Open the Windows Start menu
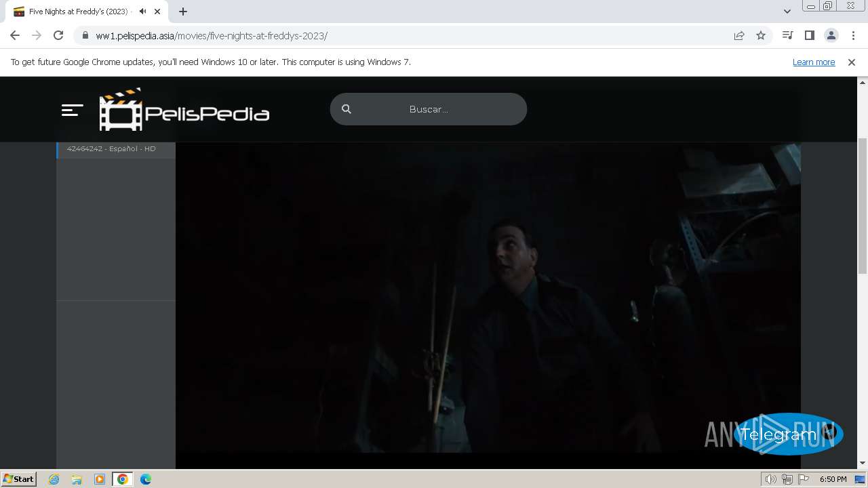 (19, 479)
